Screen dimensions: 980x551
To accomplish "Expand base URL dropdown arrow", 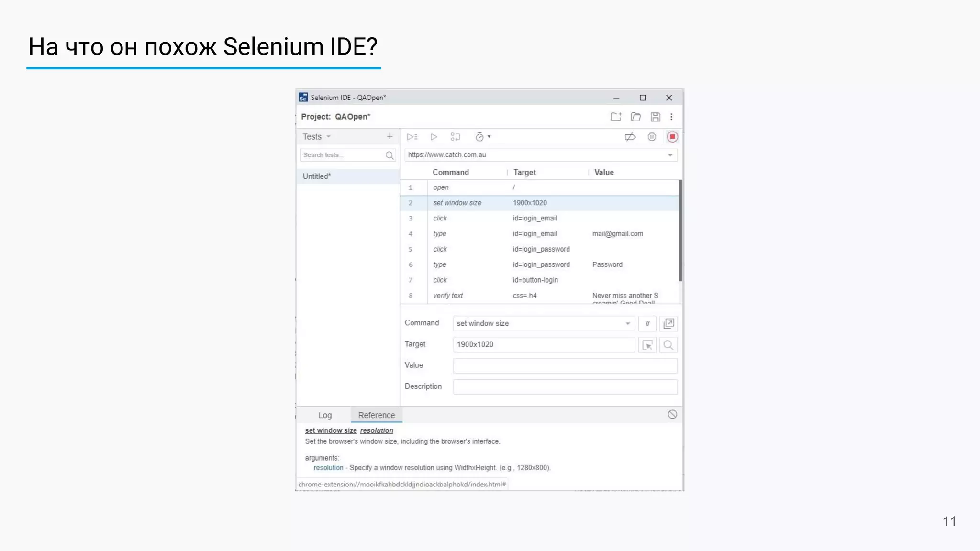I will tap(670, 155).
